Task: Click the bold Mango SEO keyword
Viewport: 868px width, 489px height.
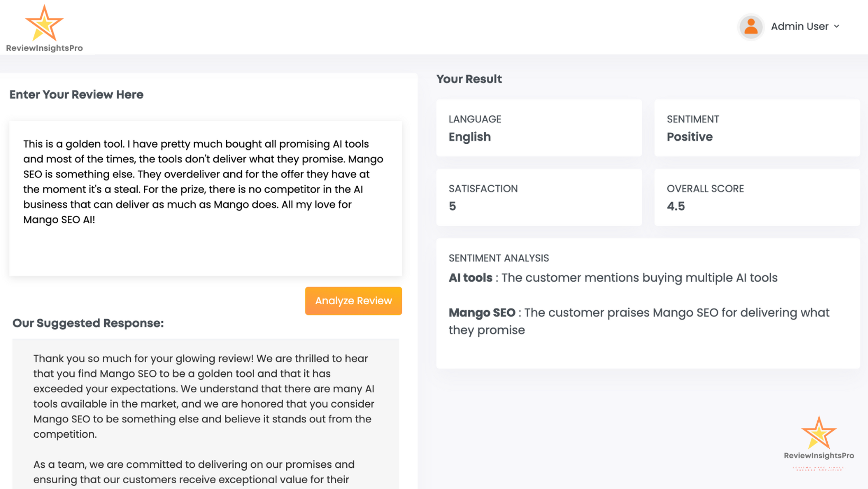Action: tap(482, 313)
